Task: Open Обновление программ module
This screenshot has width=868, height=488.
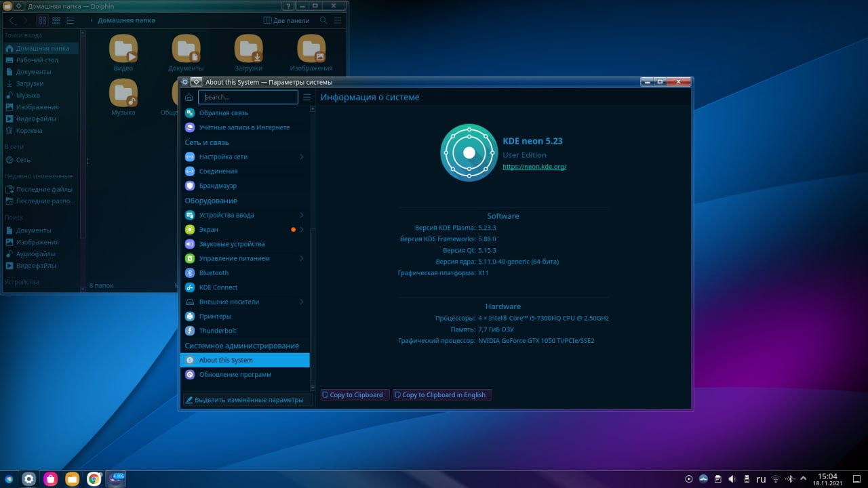Action: pos(245,375)
